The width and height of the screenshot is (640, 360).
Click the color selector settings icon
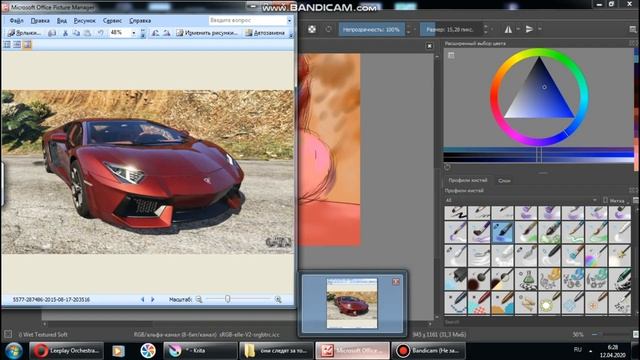point(451,56)
